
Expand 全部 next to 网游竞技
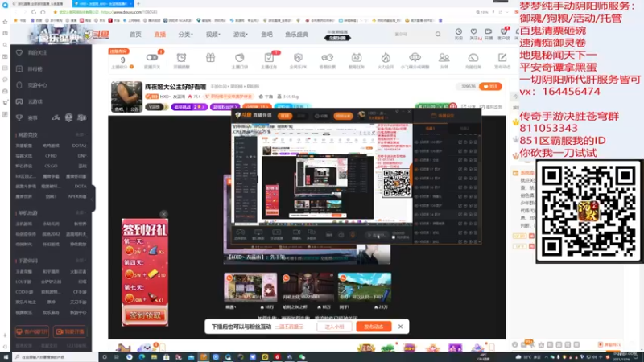80,134
